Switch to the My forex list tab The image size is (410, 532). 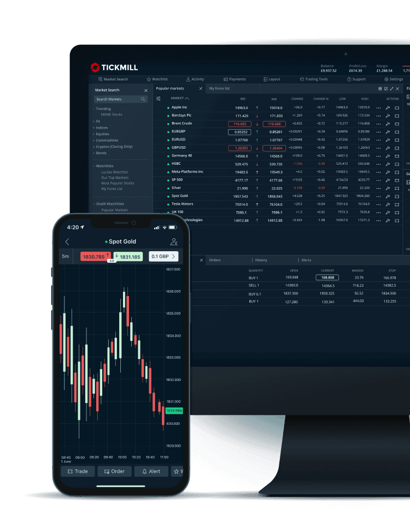click(x=219, y=89)
